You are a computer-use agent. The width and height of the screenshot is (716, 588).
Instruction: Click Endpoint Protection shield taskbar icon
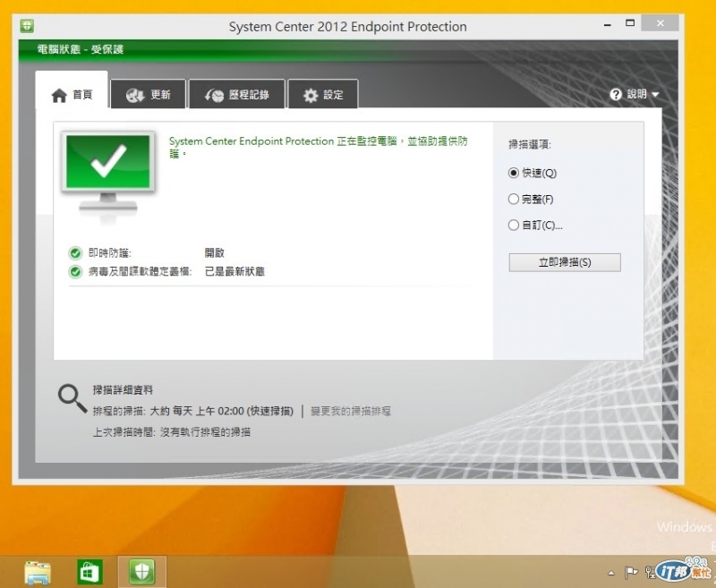[x=142, y=571]
